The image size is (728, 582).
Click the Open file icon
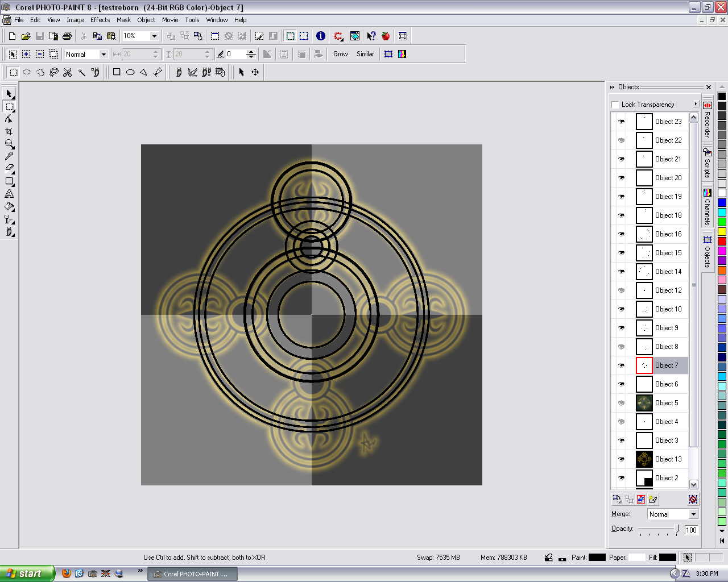point(26,36)
